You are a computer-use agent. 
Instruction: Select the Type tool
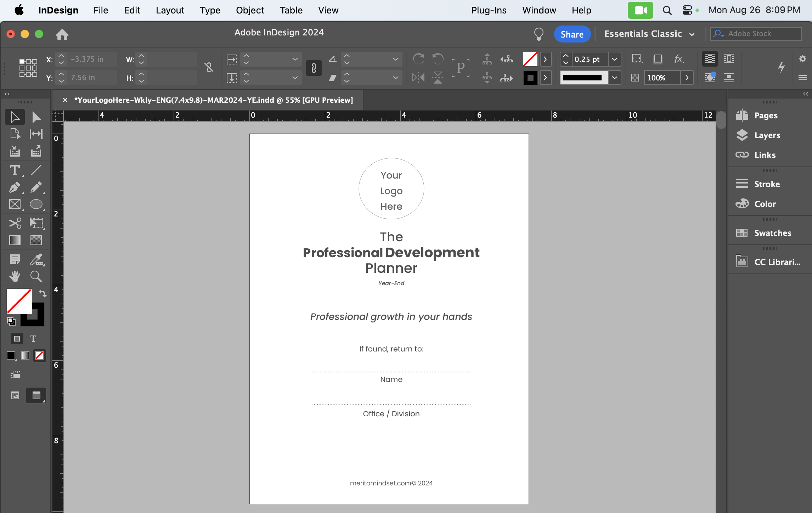coord(15,170)
